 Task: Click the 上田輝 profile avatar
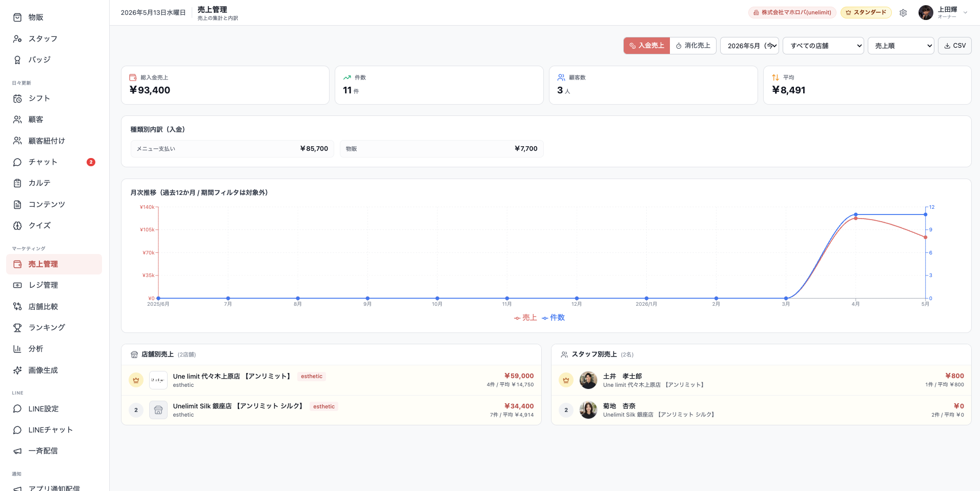coord(926,13)
